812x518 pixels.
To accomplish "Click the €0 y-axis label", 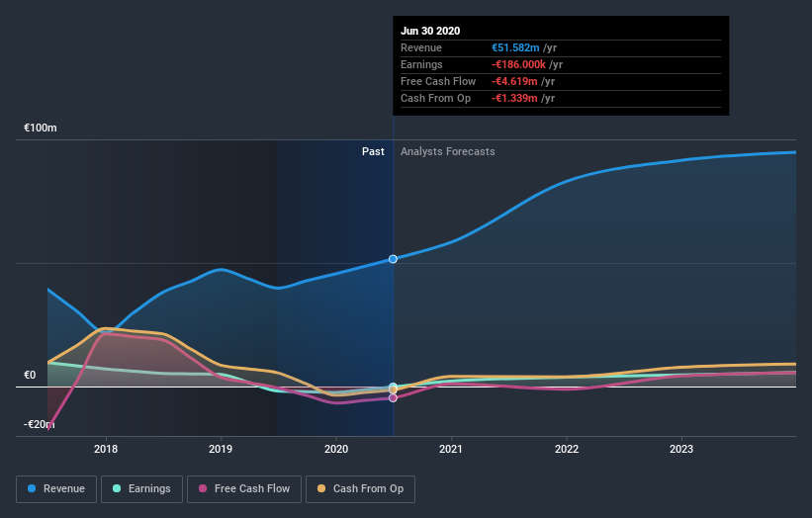I will pyautogui.click(x=30, y=376).
